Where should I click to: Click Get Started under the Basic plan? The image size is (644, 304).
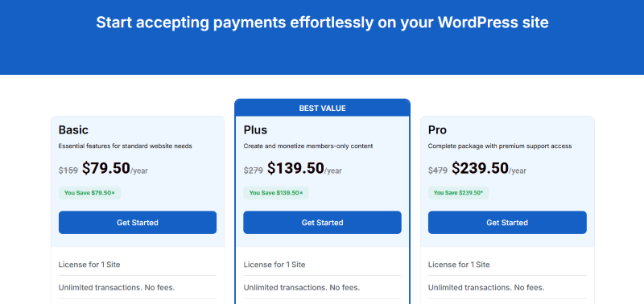coord(138,222)
